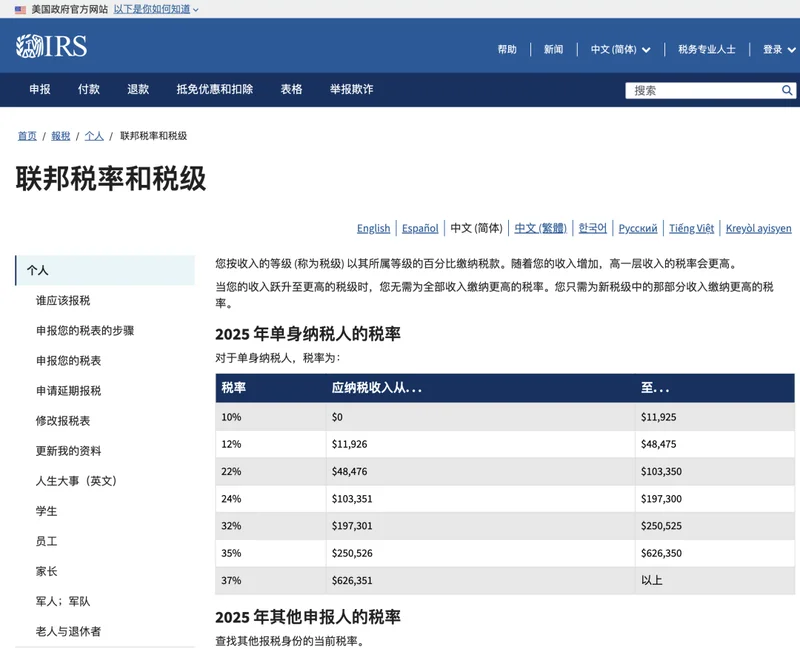Click the $11,926 table cell
Viewport: 800px width, 649px height.
tap(481, 444)
